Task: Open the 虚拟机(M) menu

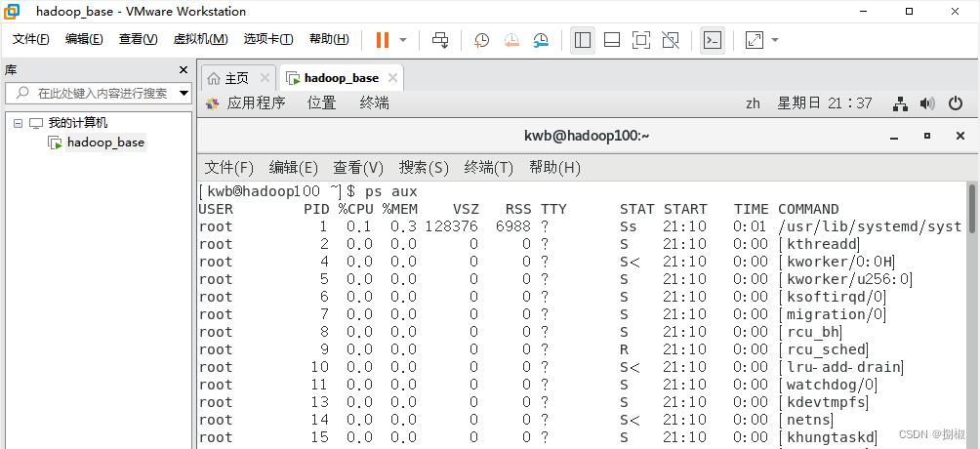Action: pos(201,39)
